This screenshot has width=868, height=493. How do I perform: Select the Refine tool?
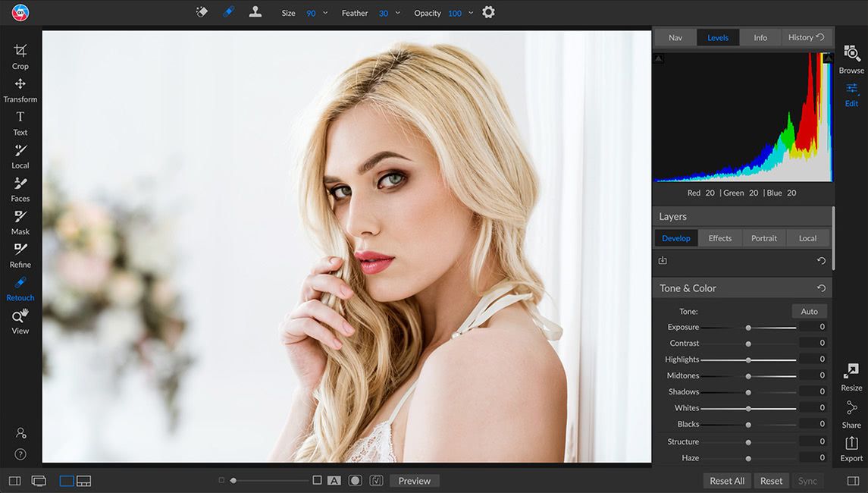click(x=20, y=256)
